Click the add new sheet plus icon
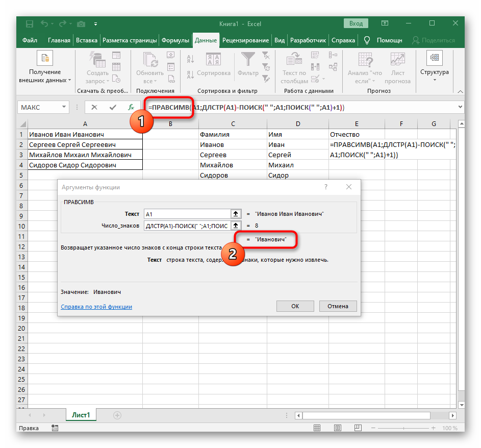The width and height of the screenshot is (481, 448). pos(117,415)
